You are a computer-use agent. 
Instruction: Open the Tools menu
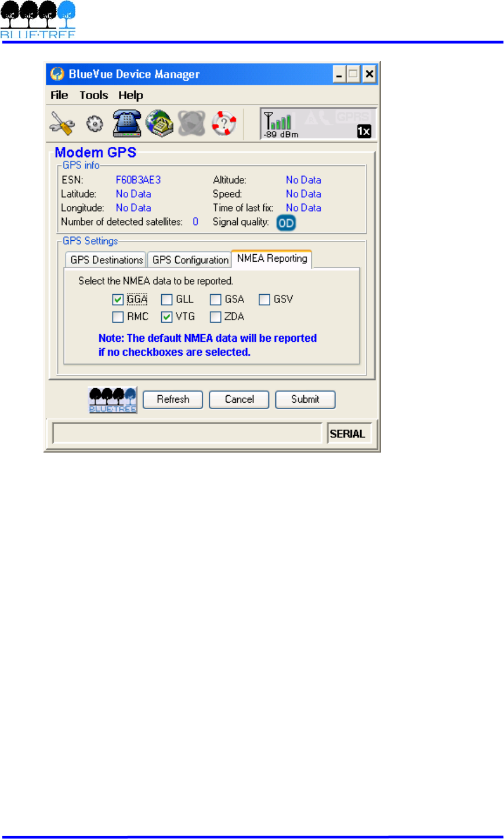pos(94,95)
